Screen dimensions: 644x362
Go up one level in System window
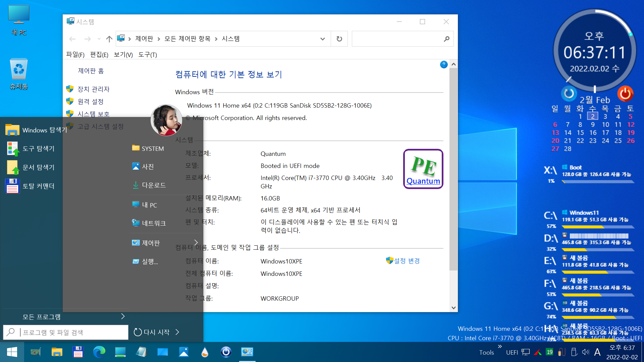pos(109,39)
